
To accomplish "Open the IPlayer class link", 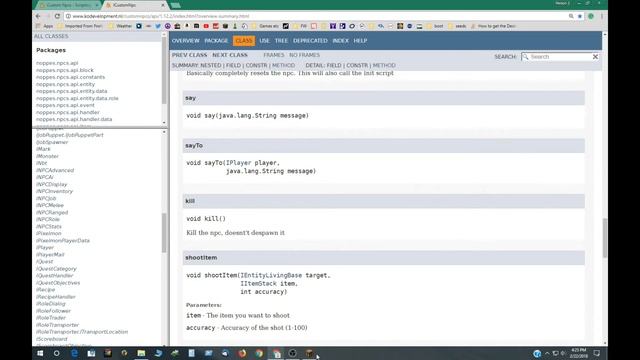I will click(x=45, y=247).
